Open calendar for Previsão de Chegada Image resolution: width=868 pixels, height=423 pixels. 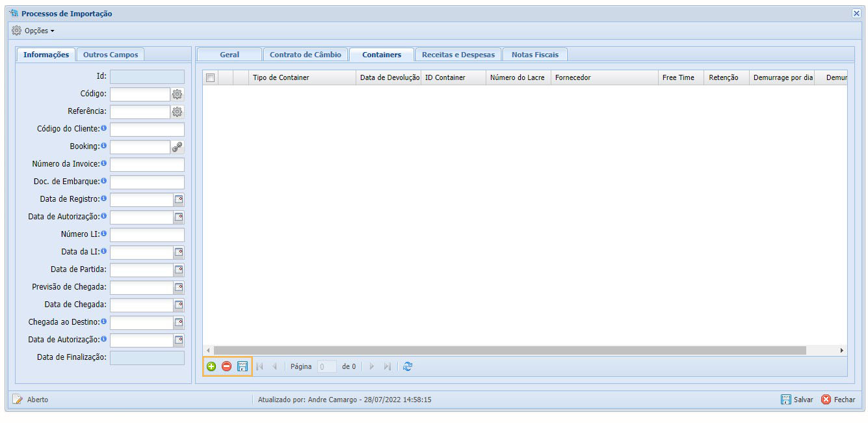click(x=179, y=288)
